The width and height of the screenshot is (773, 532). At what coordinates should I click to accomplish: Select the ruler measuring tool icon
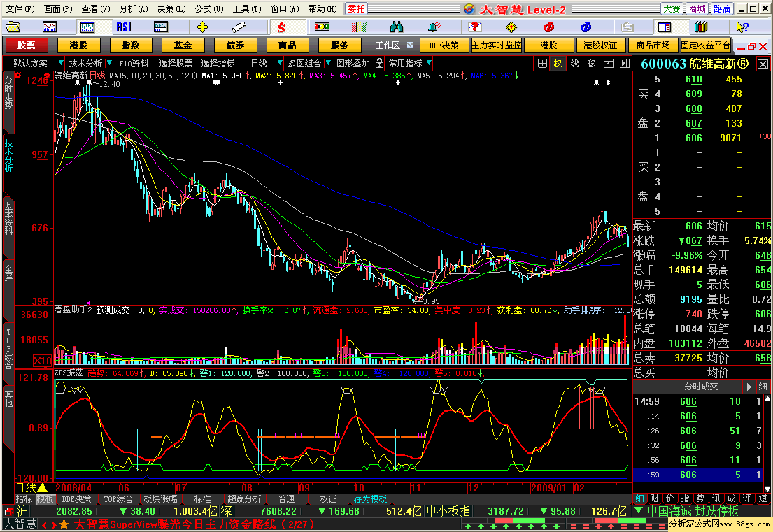pos(239,27)
